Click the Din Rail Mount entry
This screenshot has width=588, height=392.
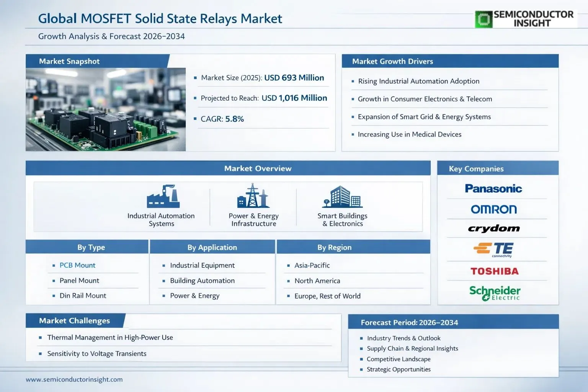83,296
